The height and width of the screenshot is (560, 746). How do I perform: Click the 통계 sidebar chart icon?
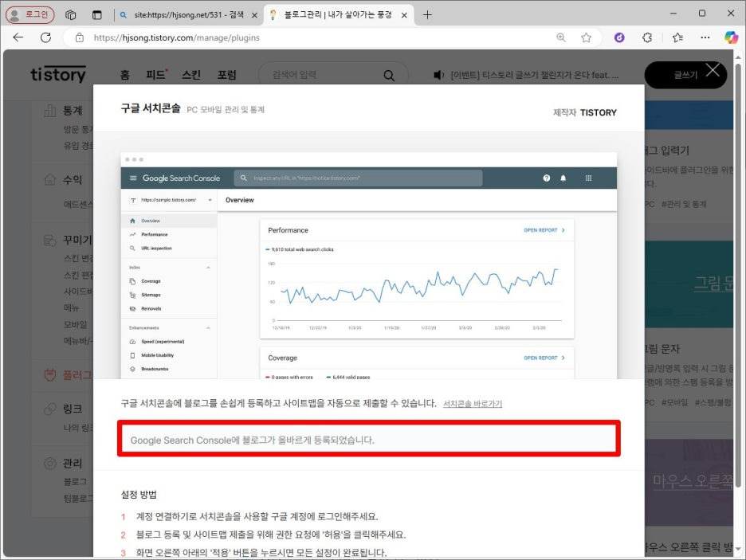click(x=50, y=110)
